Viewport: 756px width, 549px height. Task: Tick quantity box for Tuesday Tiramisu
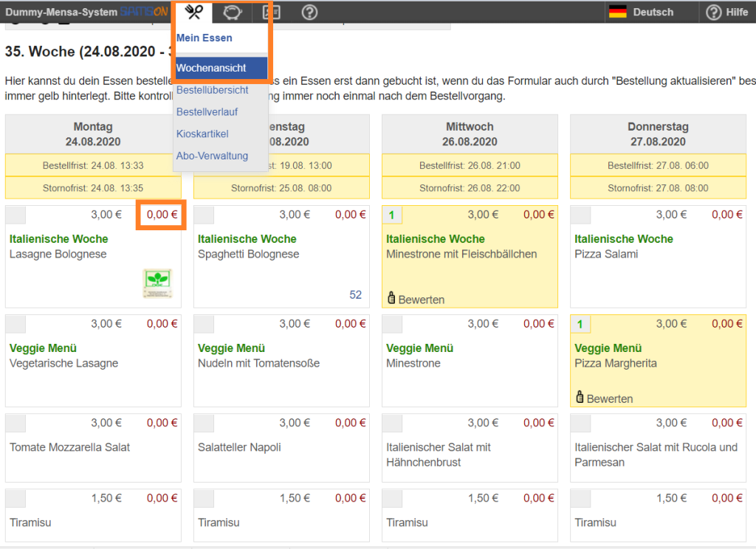[205, 498]
